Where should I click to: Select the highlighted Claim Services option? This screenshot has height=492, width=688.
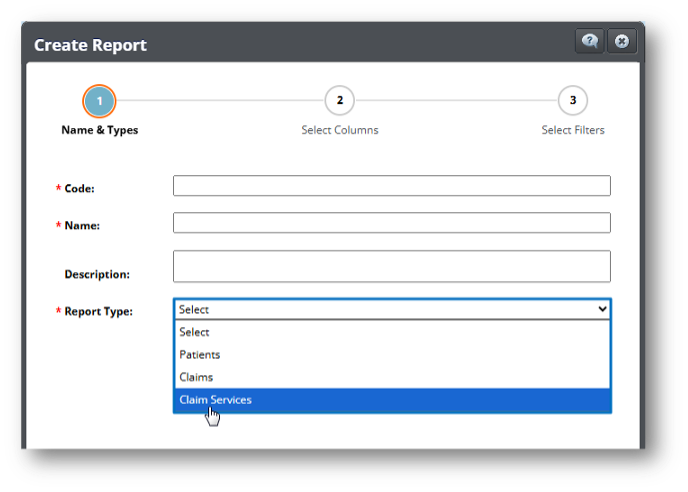coord(391,400)
